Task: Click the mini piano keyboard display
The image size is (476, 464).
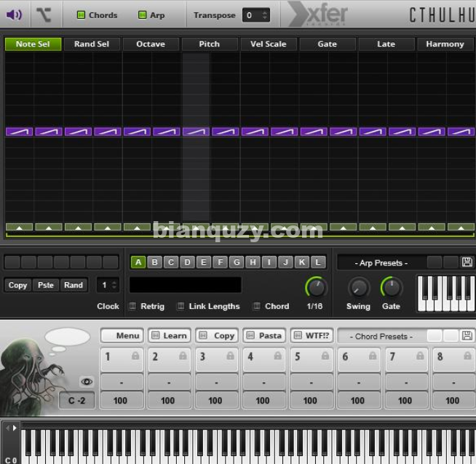Action: click(446, 293)
